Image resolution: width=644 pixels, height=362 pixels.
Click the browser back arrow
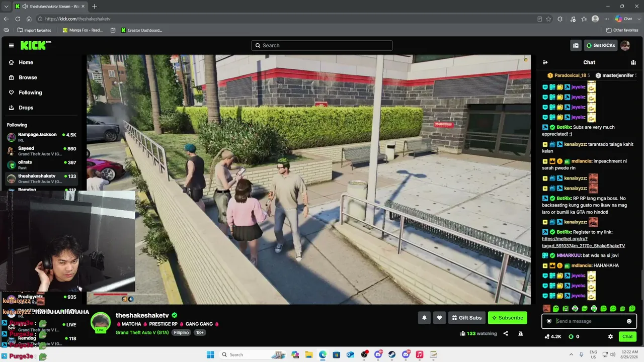tap(6, 19)
